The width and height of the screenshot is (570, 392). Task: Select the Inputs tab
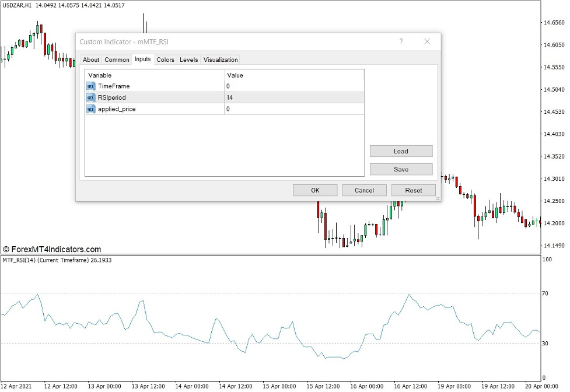142,59
